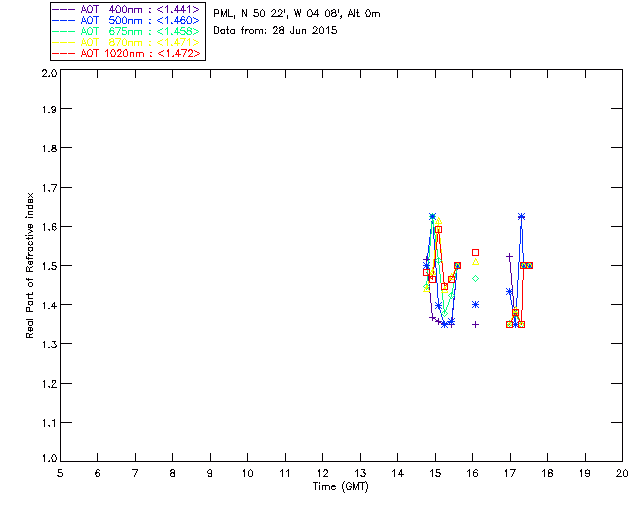Image resolution: width=640 pixels, height=512 pixels.
Task: Click the AOT 400nm legend entry
Action: [x=127, y=9]
